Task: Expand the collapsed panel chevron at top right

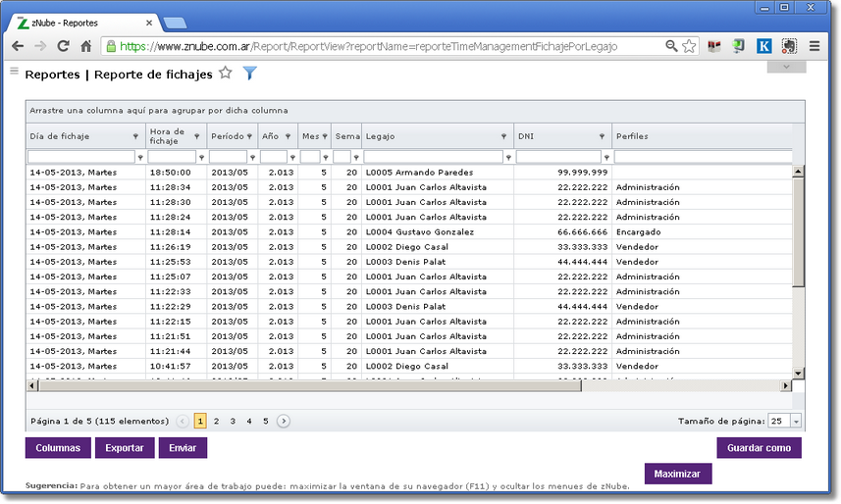Action: [786, 67]
